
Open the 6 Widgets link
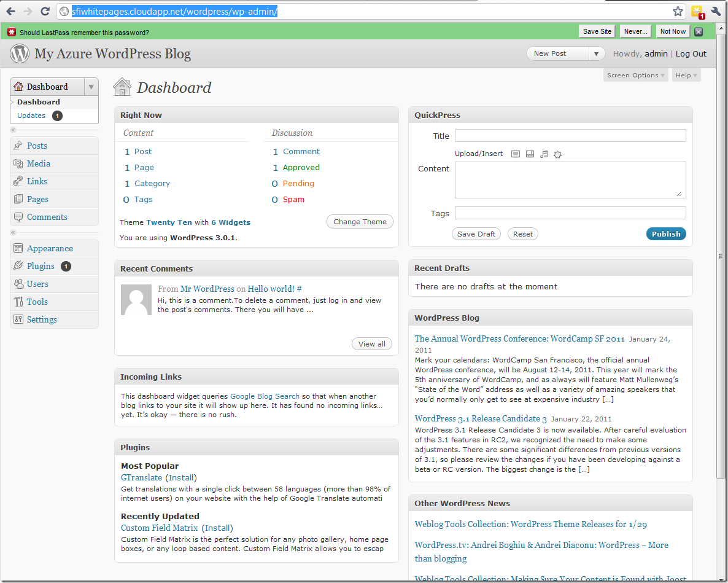(231, 222)
